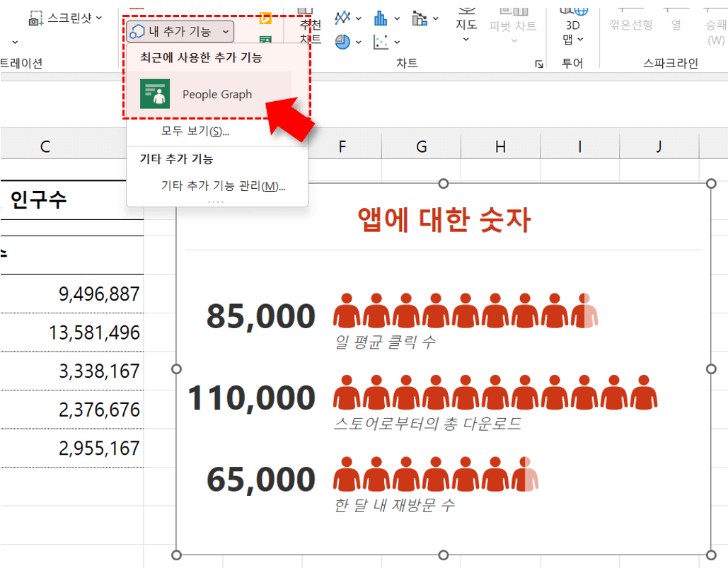
Task: Click the 한 달 내 재방문 수 label
Action: click(395, 505)
